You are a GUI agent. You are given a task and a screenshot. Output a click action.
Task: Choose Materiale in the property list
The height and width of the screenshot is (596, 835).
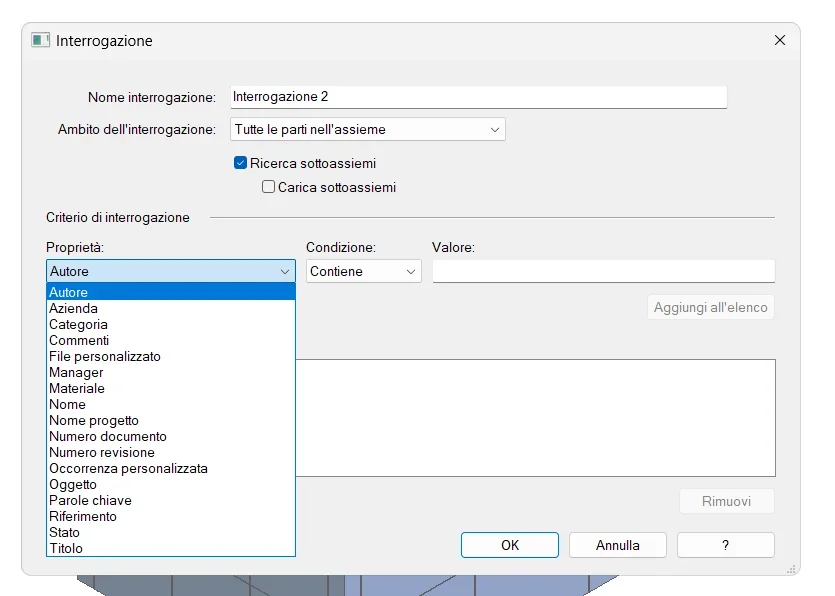tap(77, 389)
